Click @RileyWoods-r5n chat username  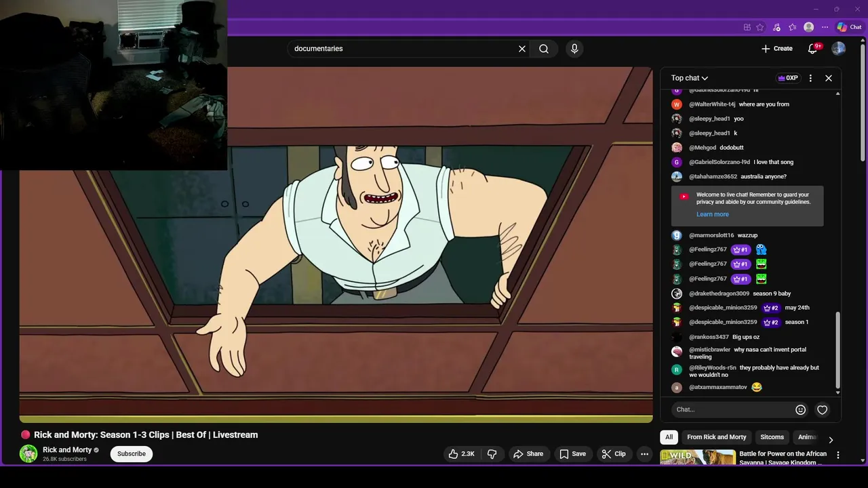coord(712,368)
